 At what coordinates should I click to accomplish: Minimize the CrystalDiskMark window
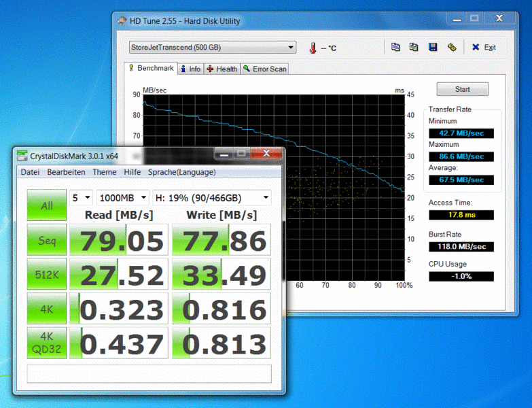[224, 154]
